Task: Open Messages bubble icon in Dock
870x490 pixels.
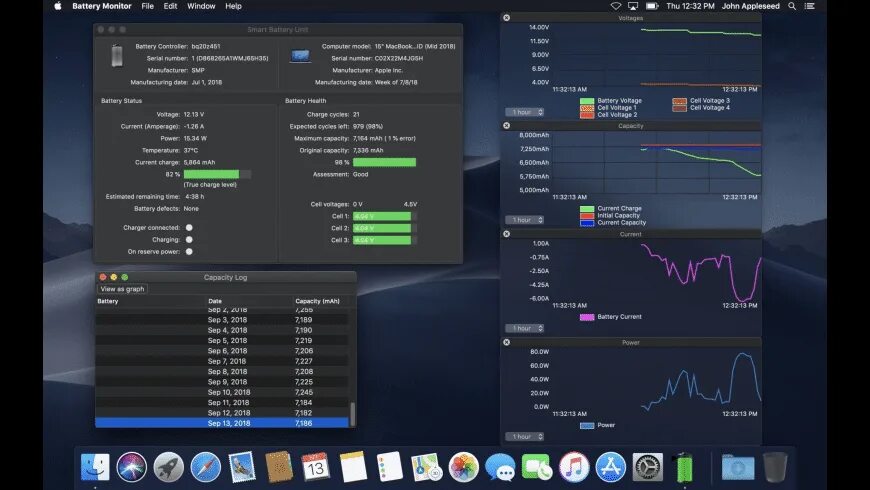Action: (x=500, y=467)
